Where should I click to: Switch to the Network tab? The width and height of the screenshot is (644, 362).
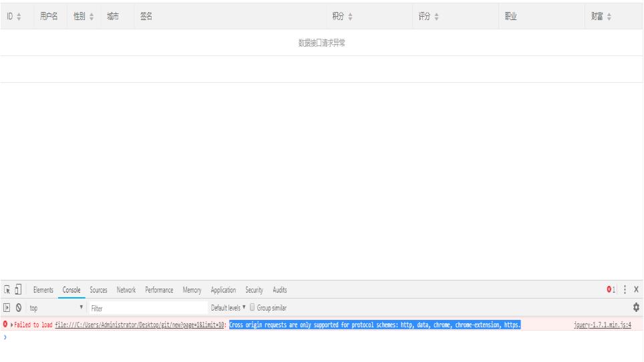(x=126, y=290)
